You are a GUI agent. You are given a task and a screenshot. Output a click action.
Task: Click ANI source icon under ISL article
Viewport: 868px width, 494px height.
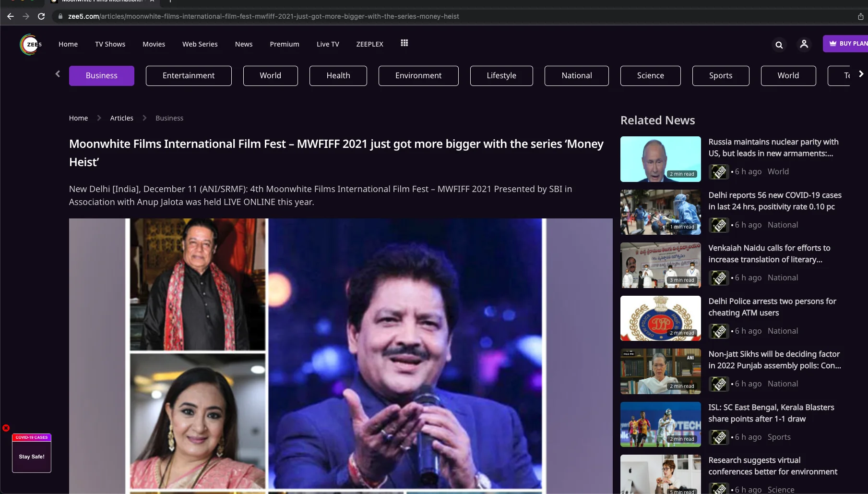click(719, 437)
